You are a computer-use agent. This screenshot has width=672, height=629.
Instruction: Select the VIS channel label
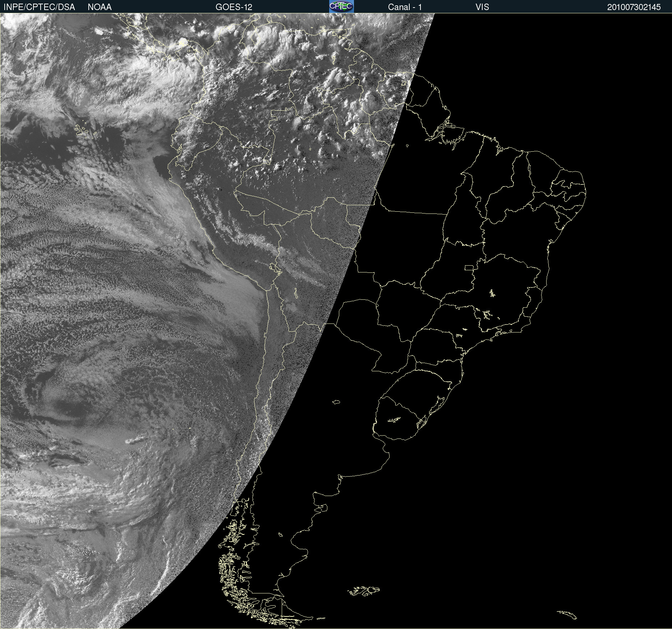tap(482, 7)
